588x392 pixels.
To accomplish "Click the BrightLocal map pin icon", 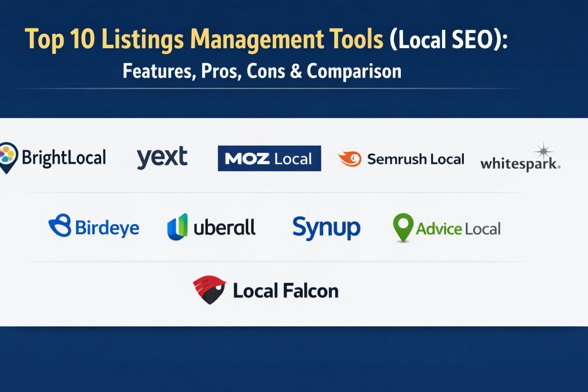I will click(x=8, y=157).
